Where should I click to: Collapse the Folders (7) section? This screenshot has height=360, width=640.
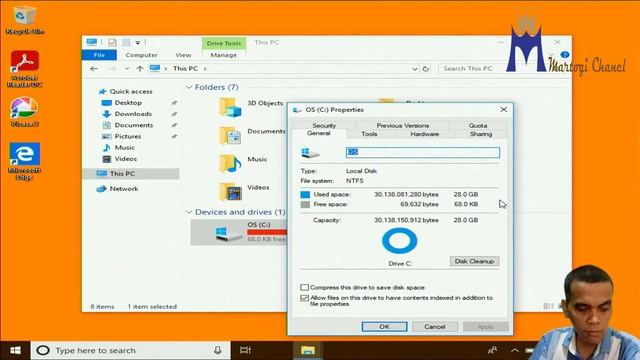(x=189, y=87)
